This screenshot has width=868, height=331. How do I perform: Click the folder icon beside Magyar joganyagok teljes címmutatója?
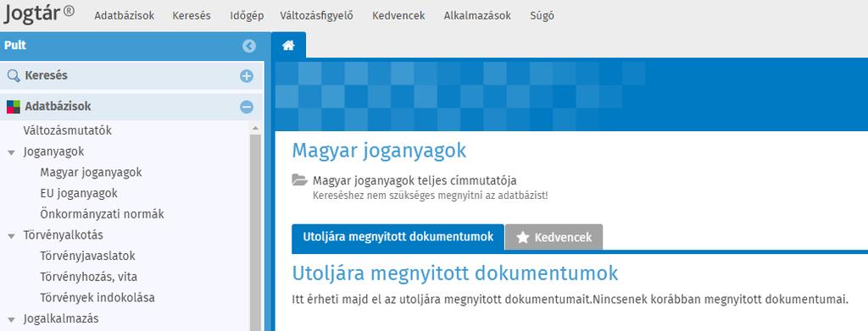pyautogui.click(x=299, y=180)
